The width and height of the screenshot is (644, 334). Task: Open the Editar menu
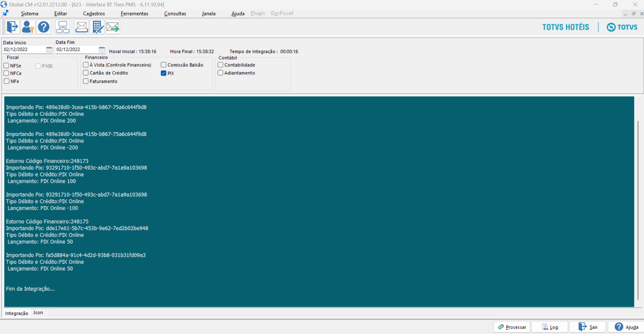(61, 13)
